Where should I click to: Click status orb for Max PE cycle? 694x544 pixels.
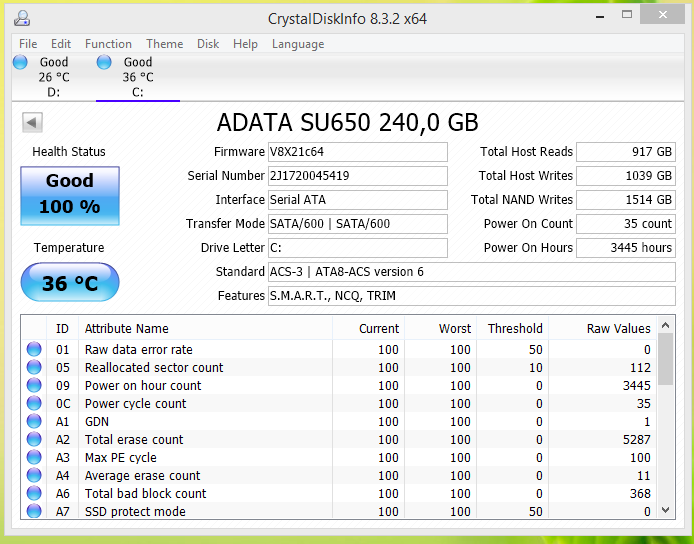pyautogui.click(x=34, y=457)
